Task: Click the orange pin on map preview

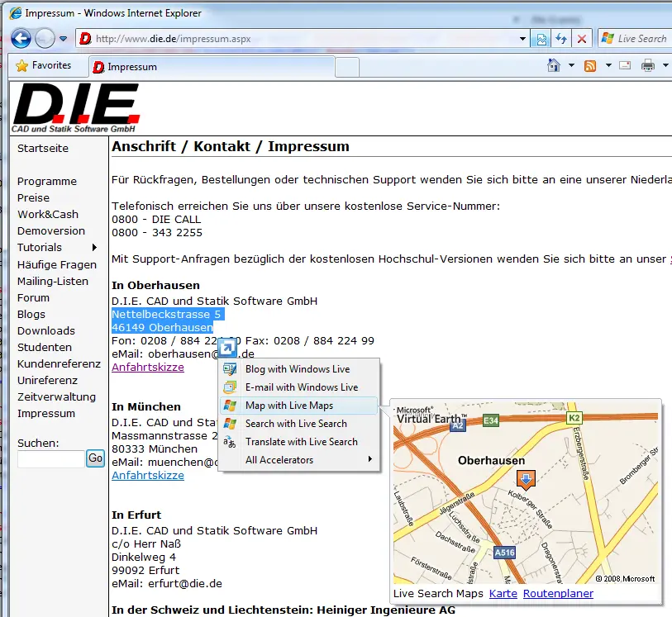Action: [x=526, y=480]
